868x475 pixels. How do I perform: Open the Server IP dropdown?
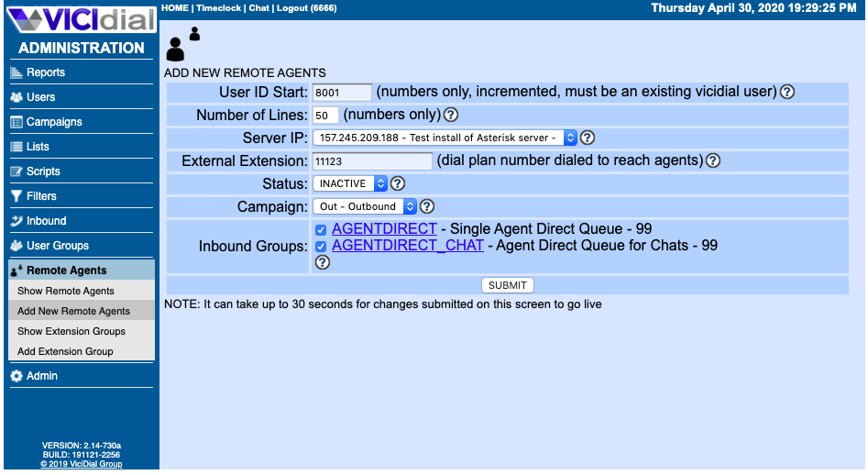(445, 138)
